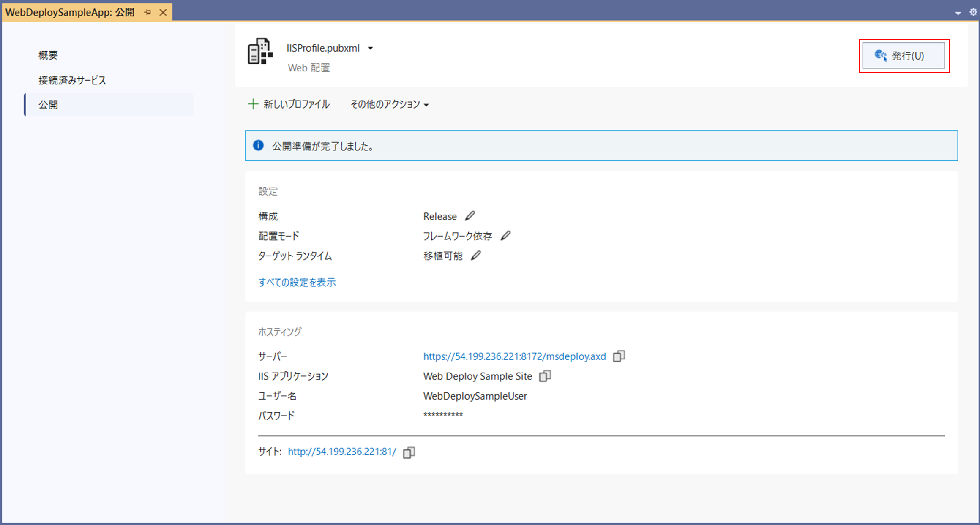Open the すべての設定を表示 link

click(x=297, y=282)
